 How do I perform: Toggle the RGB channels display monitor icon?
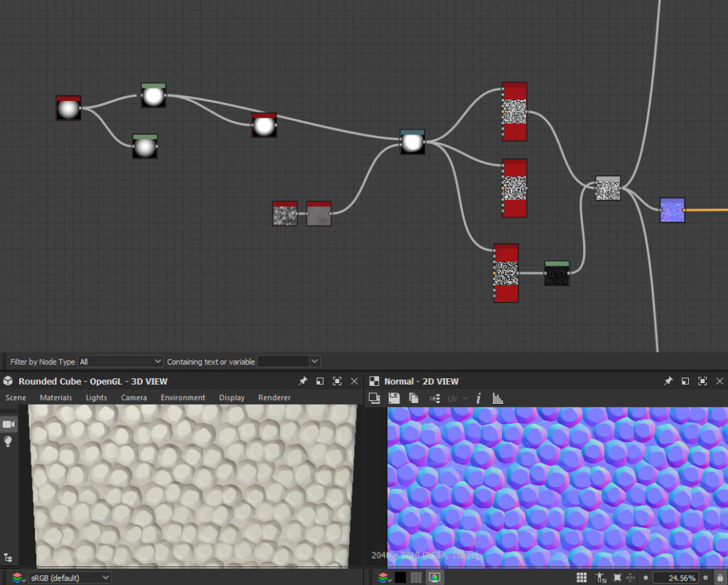pos(434,578)
